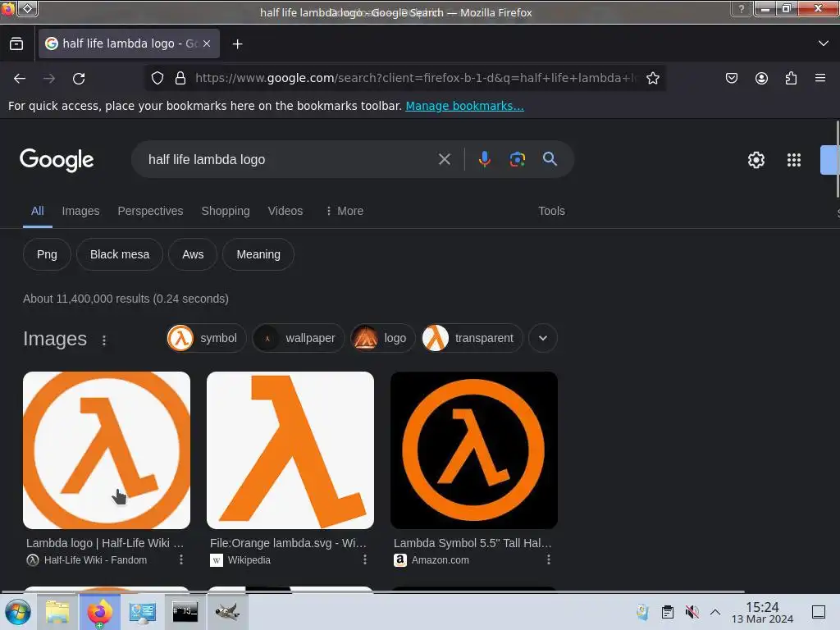Viewport: 840px width, 630px height.
Task: Switch to the Perspectives tab
Action: click(150, 211)
